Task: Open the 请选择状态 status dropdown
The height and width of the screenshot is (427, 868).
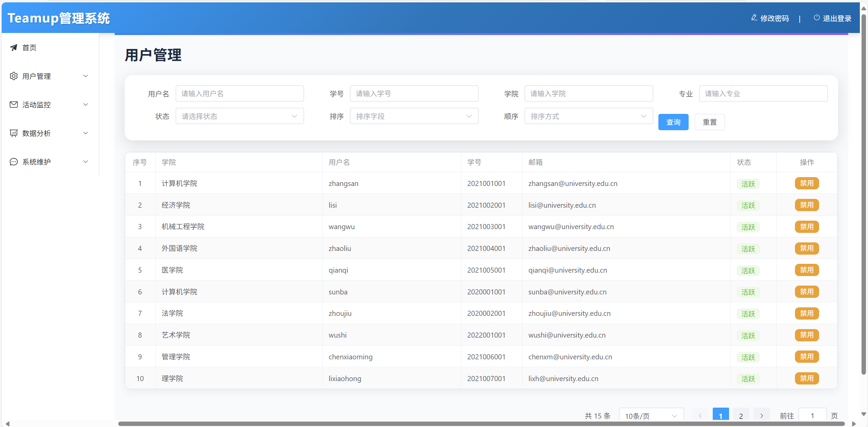Action: pos(240,116)
